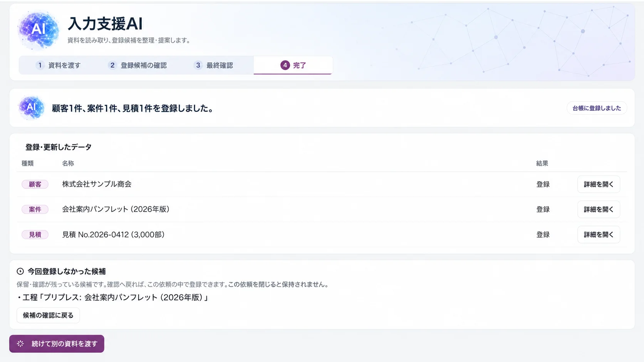The width and height of the screenshot is (644, 362).
Task: Select step number 3 circle badge
Action: (198, 65)
